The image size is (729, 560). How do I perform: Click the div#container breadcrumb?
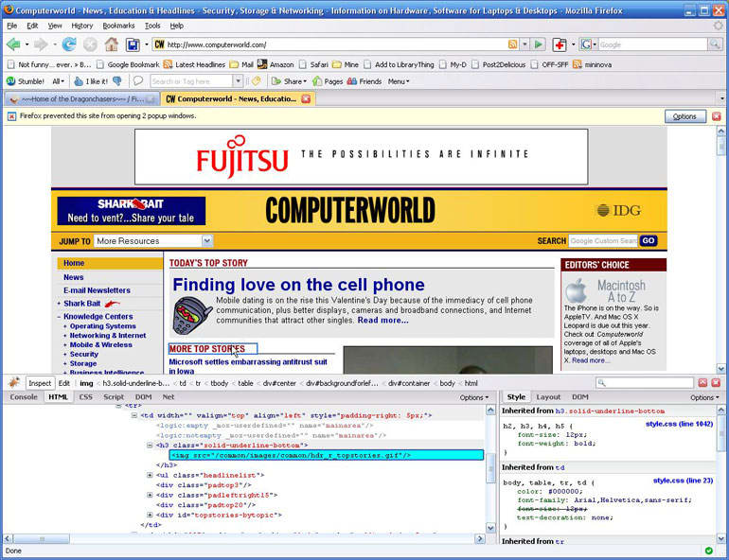click(x=409, y=383)
